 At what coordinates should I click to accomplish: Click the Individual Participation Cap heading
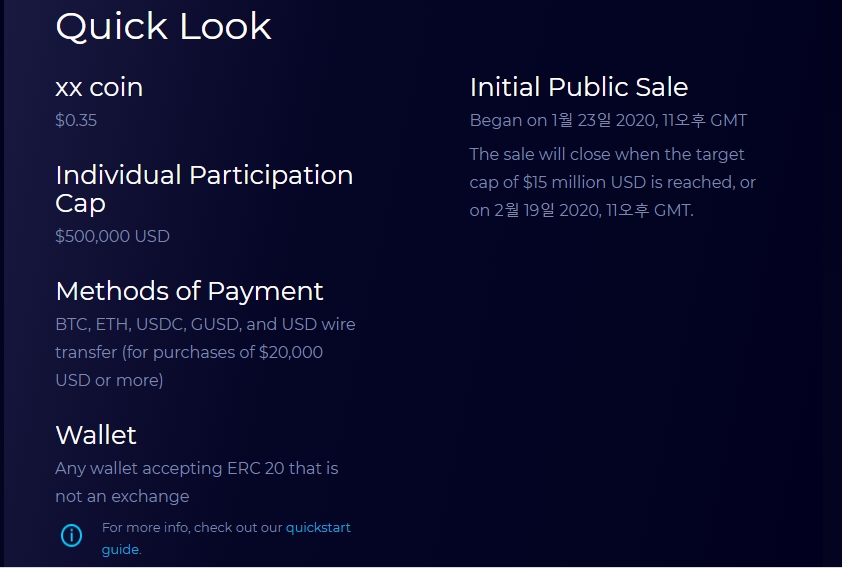[x=204, y=189]
